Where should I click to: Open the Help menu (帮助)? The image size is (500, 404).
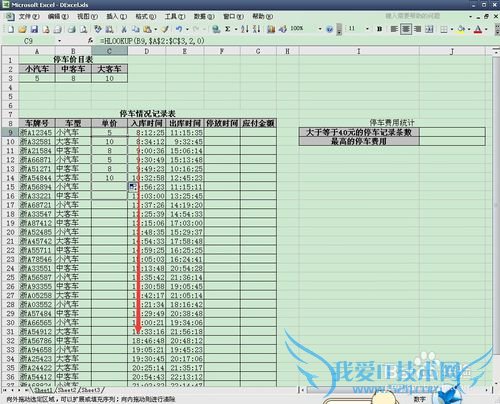(262, 16)
